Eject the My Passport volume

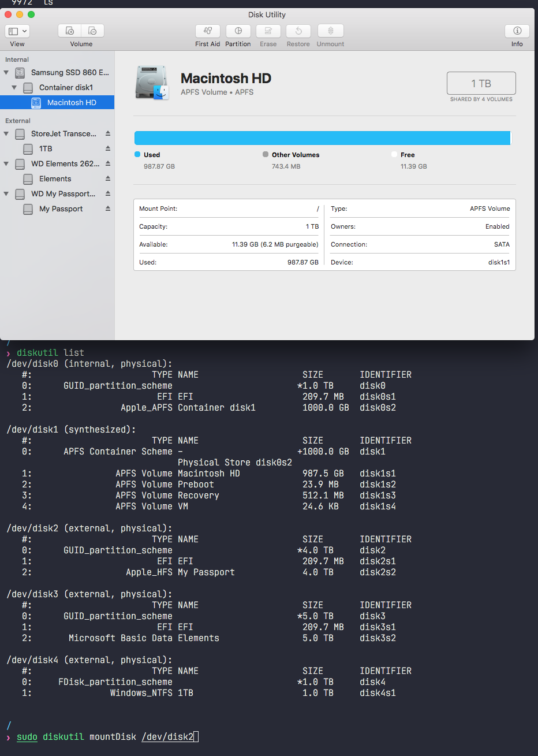[108, 208]
